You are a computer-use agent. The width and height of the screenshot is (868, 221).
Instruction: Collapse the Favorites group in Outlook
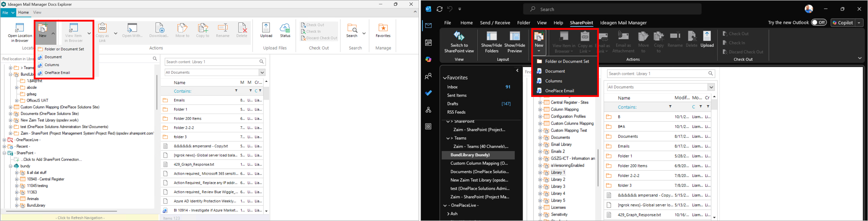pyautogui.click(x=445, y=78)
